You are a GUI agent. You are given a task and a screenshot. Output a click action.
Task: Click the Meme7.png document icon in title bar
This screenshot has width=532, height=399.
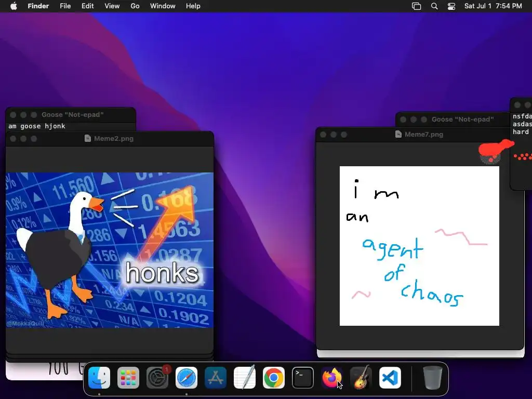point(398,135)
